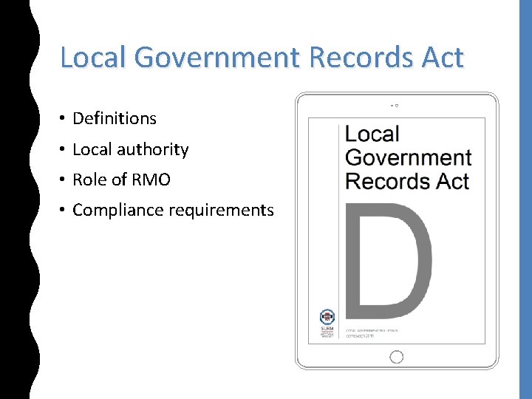Click the SLRM seal logo on cover
Viewport: 532px width, 399px height.
point(327,317)
